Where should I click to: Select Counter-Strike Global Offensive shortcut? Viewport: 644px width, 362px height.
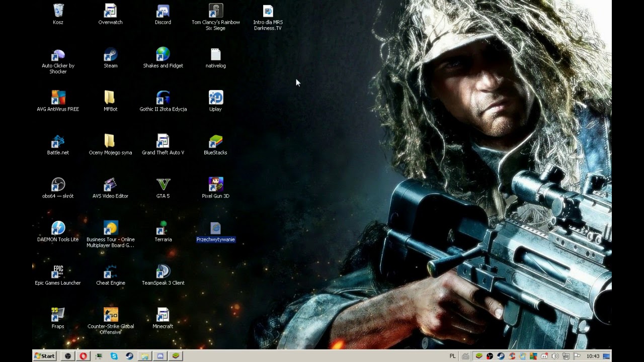pyautogui.click(x=110, y=322)
